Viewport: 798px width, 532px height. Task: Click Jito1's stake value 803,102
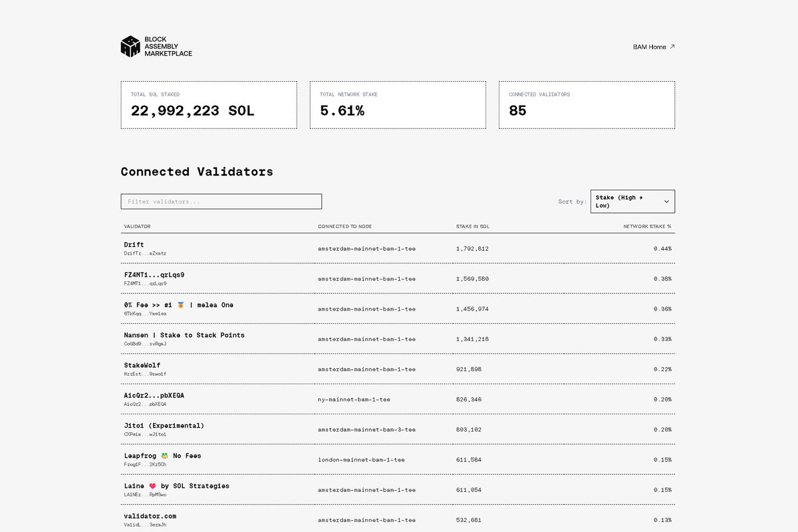click(x=469, y=430)
